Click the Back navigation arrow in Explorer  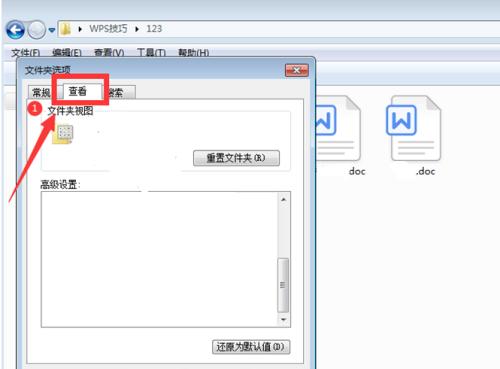pyautogui.click(x=15, y=30)
